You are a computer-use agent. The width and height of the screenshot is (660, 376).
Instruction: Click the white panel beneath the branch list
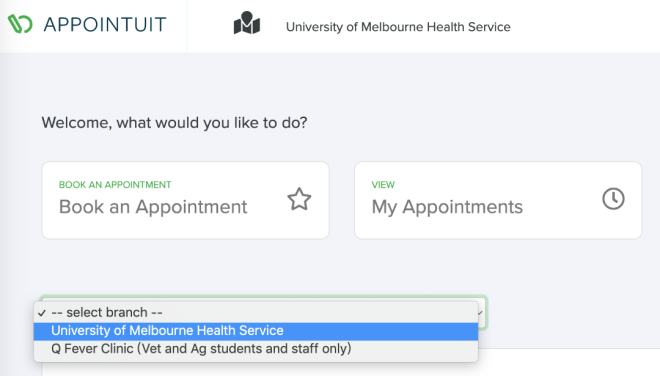(x=568, y=363)
